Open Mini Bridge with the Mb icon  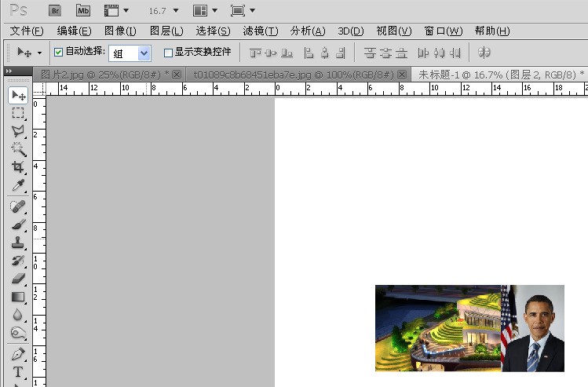(83, 10)
